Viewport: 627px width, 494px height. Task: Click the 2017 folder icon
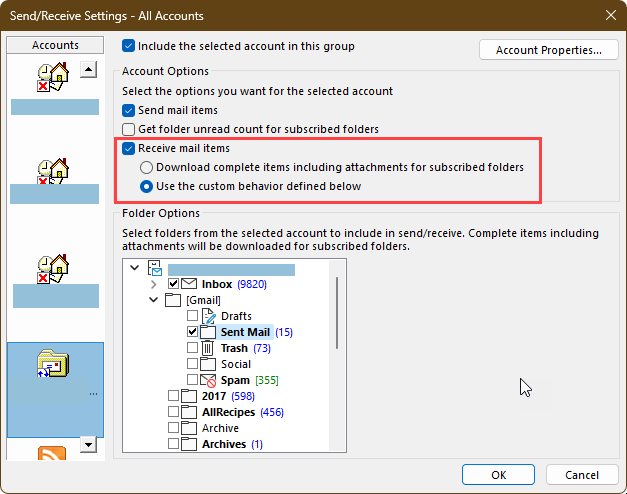coord(189,396)
